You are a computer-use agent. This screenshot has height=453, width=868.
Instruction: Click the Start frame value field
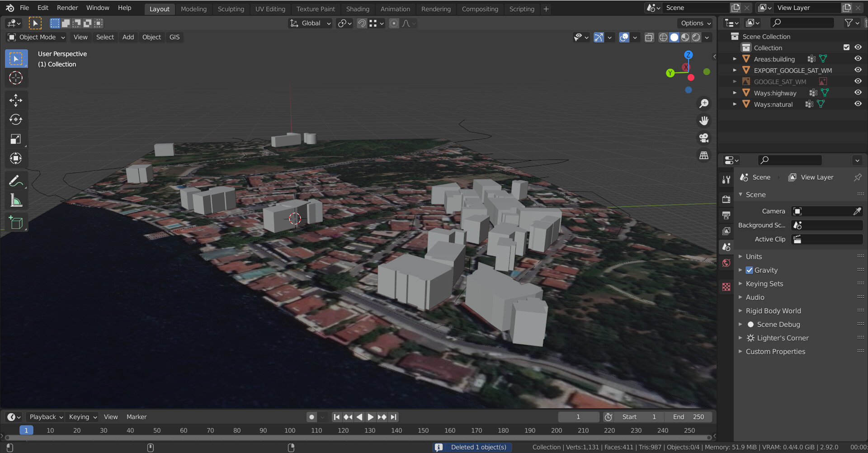coord(639,417)
